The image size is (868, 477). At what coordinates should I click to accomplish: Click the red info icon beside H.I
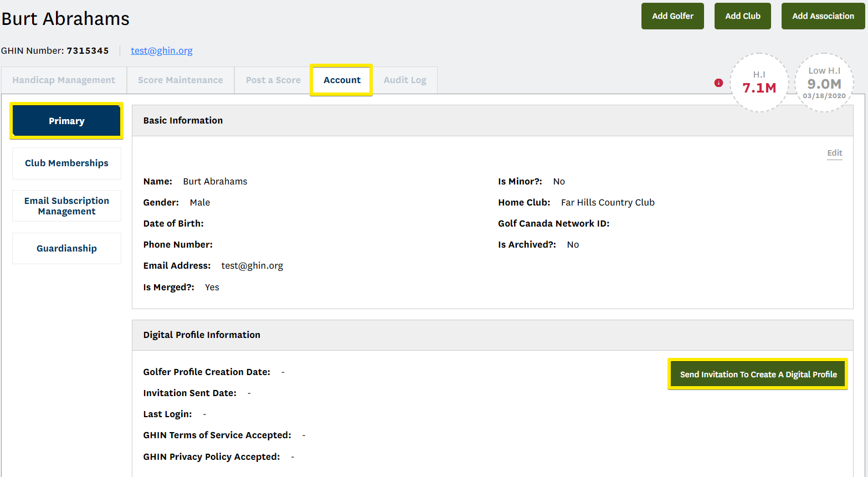[x=718, y=83]
